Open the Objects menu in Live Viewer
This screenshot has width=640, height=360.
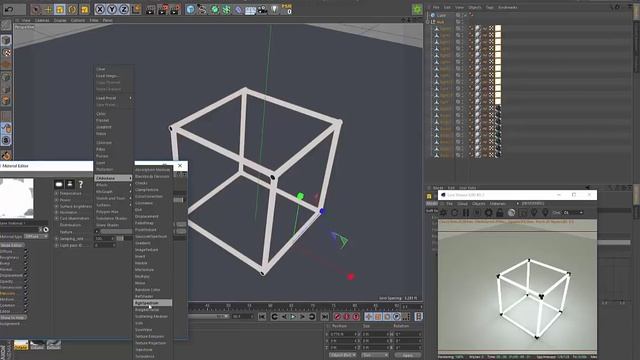(479, 204)
